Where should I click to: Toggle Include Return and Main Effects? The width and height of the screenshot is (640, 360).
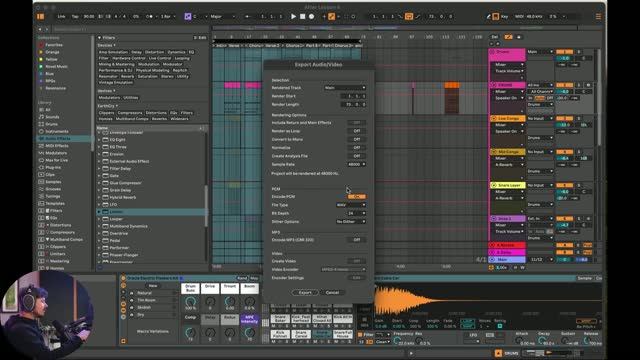tap(357, 122)
